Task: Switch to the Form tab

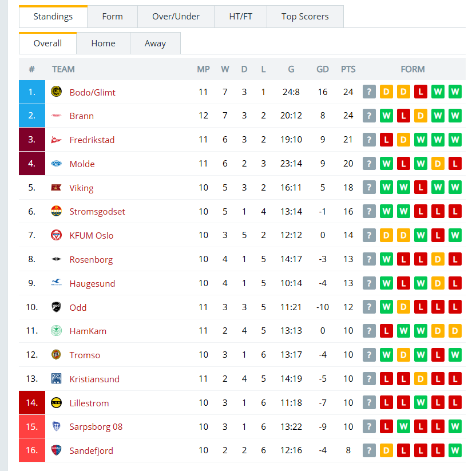Action: click(112, 17)
